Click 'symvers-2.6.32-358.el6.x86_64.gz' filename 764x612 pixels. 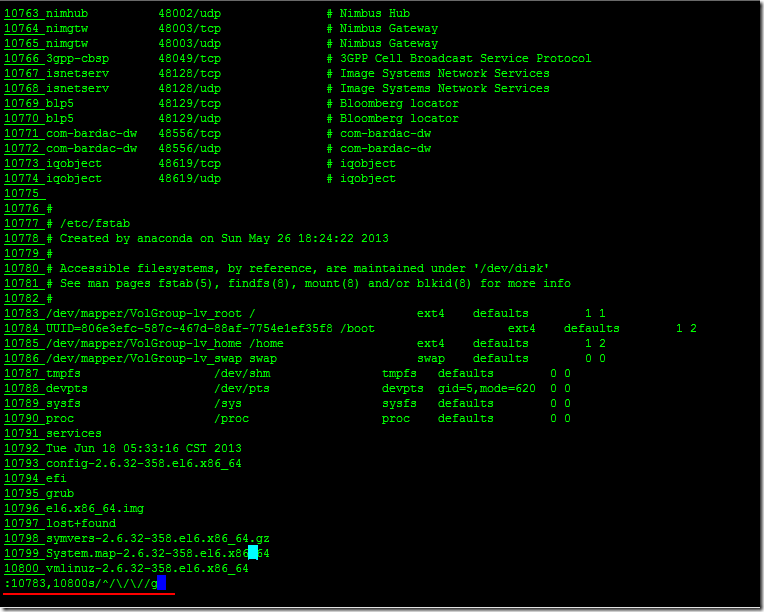point(157,538)
